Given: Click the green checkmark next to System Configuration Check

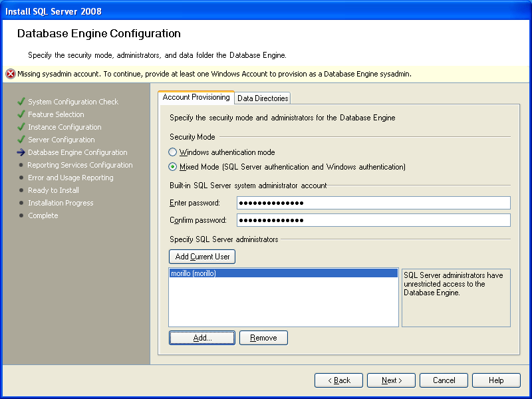Looking at the screenshot, I should tap(21, 102).
